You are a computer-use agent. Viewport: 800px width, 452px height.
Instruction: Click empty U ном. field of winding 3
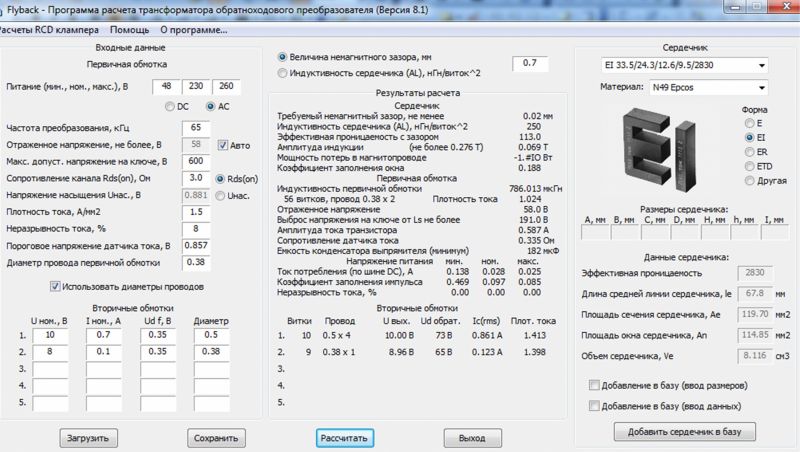point(50,369)
